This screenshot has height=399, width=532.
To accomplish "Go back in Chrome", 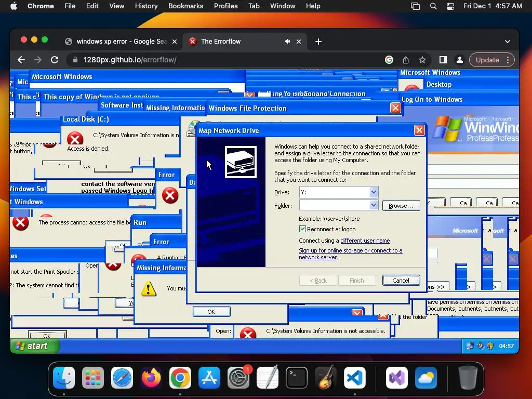I will (x=21, y=60).
